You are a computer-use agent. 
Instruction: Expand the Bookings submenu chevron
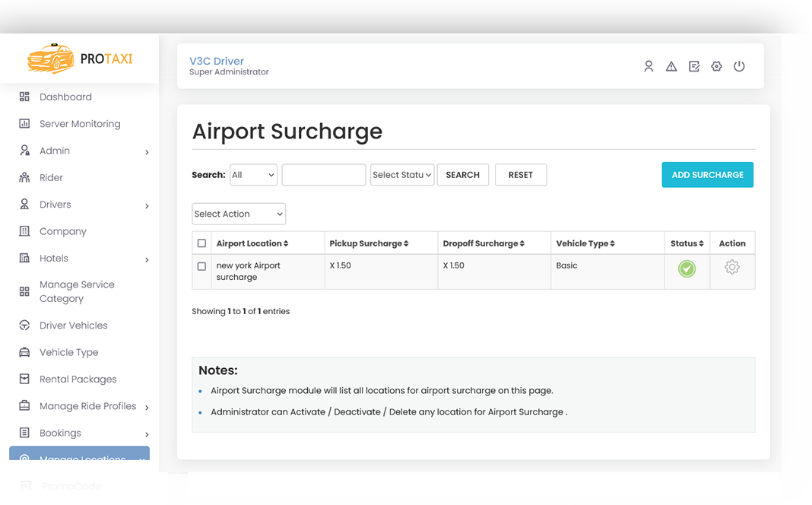pos(147,434)
